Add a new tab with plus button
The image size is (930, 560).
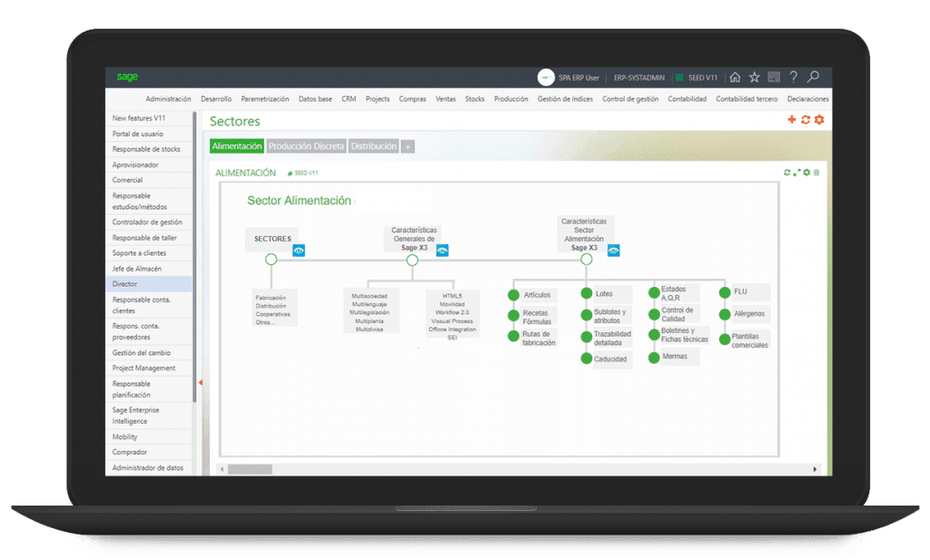click(408, 146)
